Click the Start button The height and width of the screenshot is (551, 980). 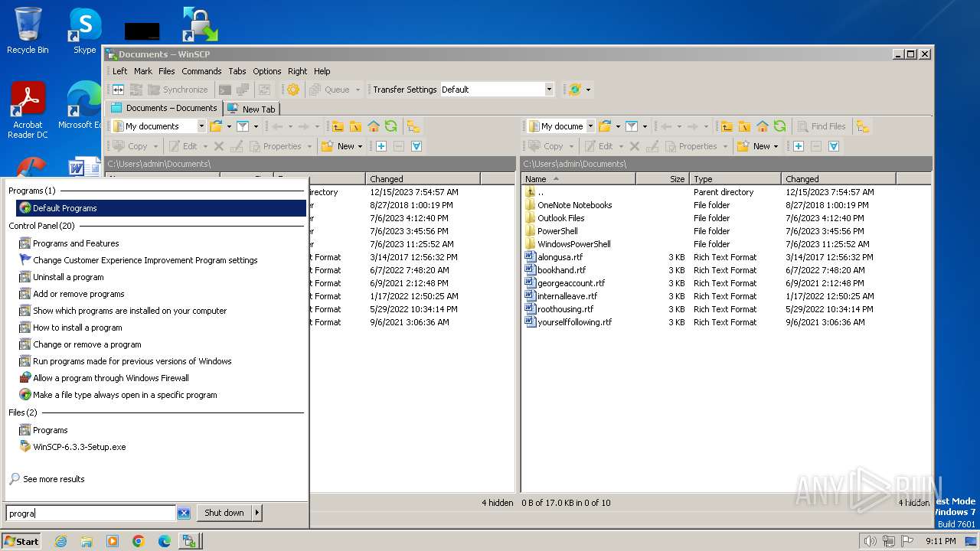(21, 541)
